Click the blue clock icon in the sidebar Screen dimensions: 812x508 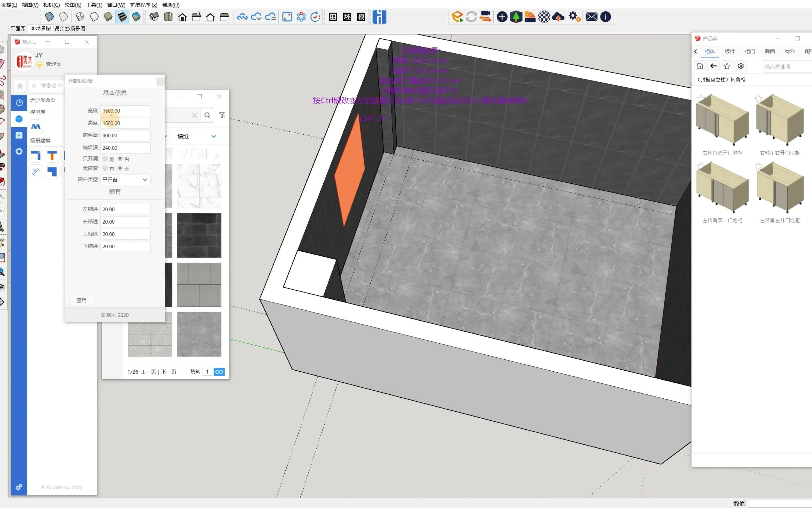19,103
